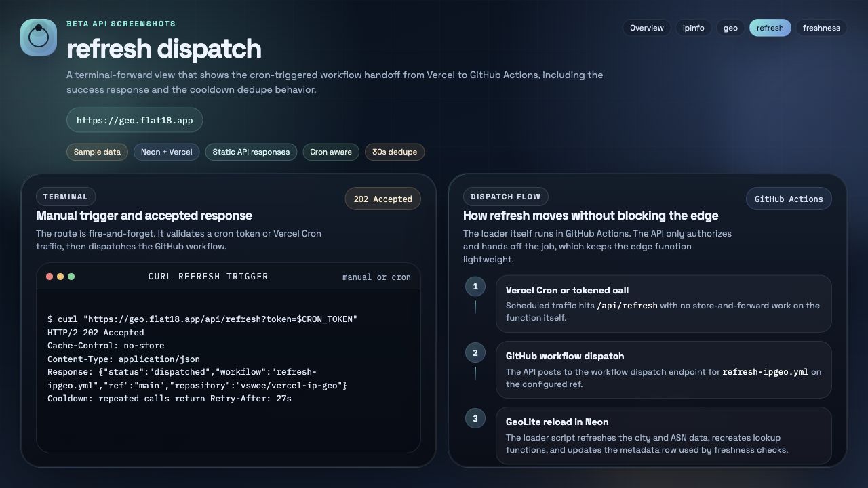868x488 pixels.
Task: Click the 202 Accepted status badge
Action: pyautogui.click(x=382, y=199)
